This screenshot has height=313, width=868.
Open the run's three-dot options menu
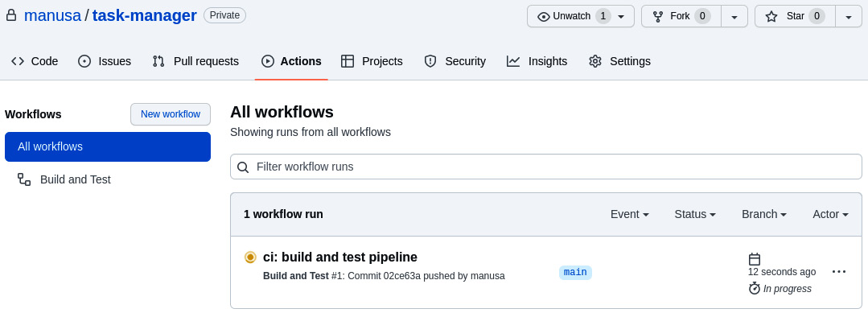[x=839, y=272]
